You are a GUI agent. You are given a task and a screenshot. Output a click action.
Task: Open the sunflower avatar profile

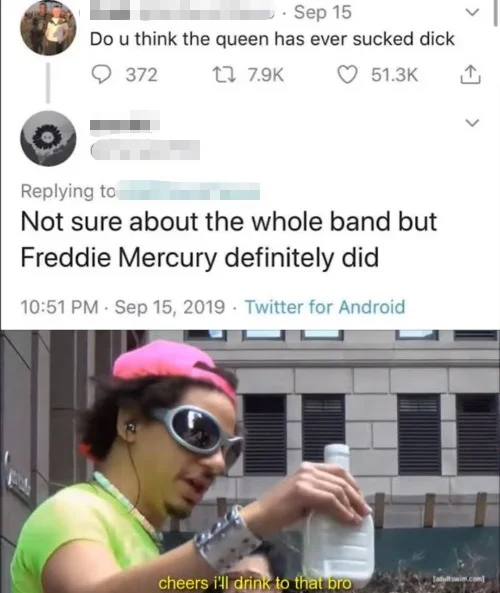coord(48,138)
